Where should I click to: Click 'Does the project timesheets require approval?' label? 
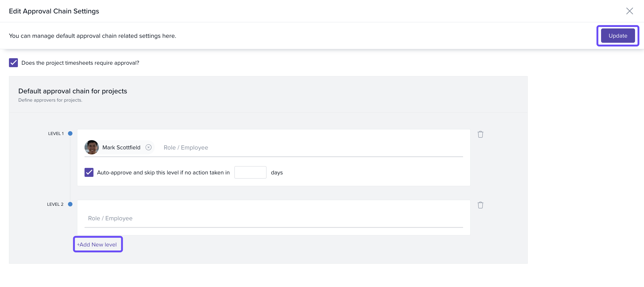tap(80, 63)
